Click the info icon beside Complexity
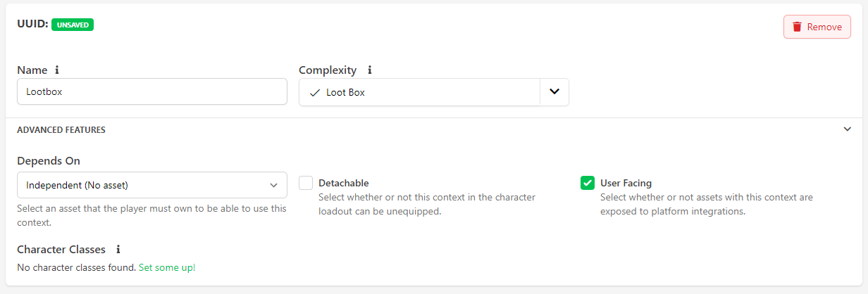Screen dimensions: 868x294 coord(370,70)
